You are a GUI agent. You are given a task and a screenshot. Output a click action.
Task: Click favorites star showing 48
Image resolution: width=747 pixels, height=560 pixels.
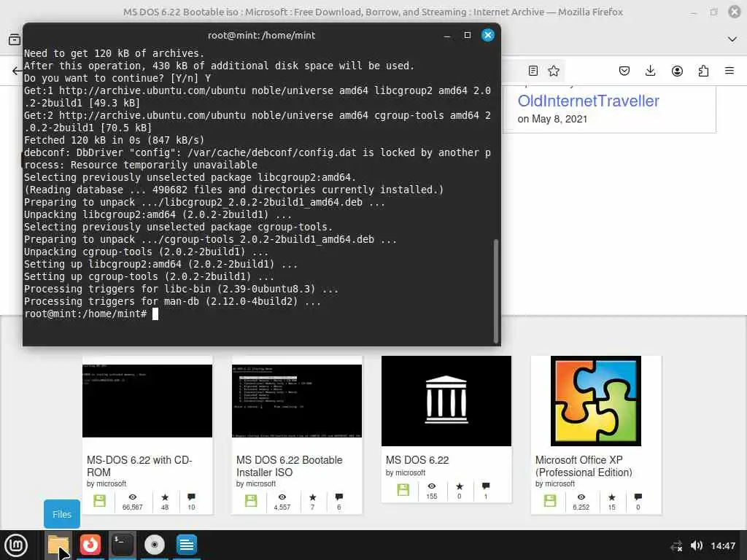165,497
